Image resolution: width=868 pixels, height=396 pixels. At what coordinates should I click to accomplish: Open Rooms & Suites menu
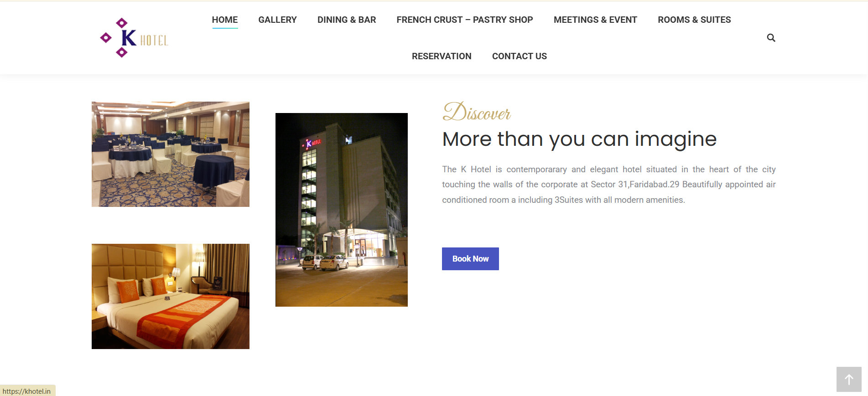click(x=694, y=20)
